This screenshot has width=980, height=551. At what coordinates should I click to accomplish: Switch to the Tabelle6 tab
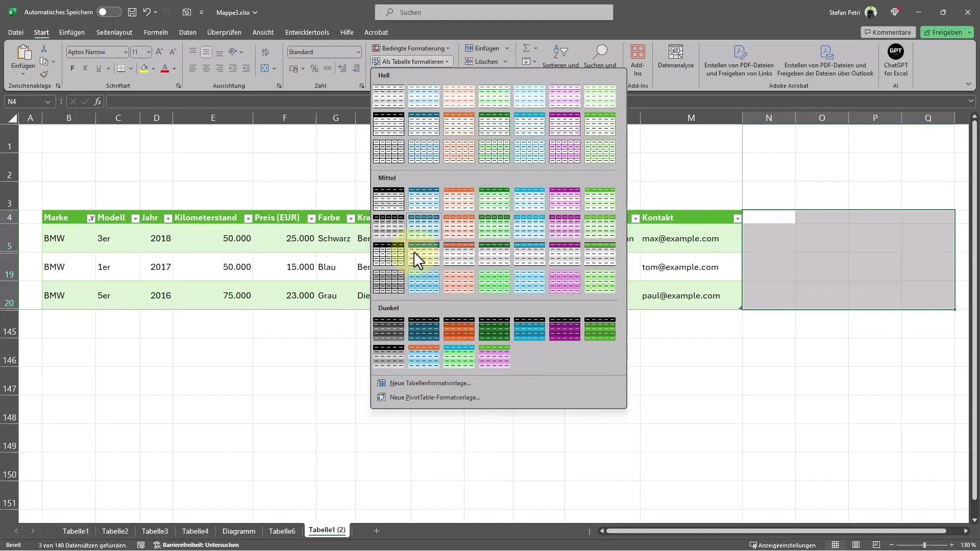tap(282, 531)
